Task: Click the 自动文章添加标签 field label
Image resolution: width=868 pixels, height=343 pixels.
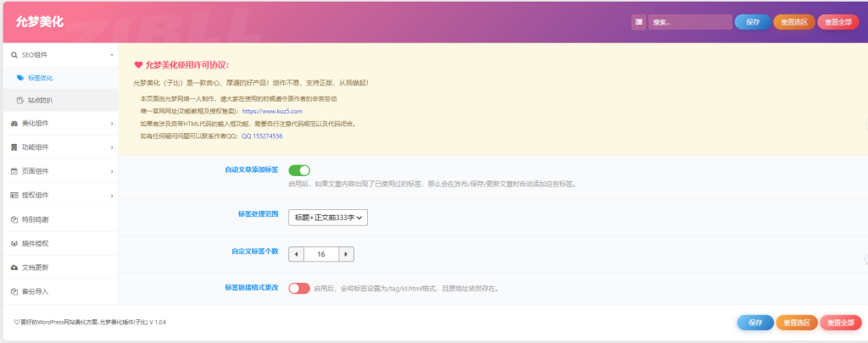Action: click(251, 169)
